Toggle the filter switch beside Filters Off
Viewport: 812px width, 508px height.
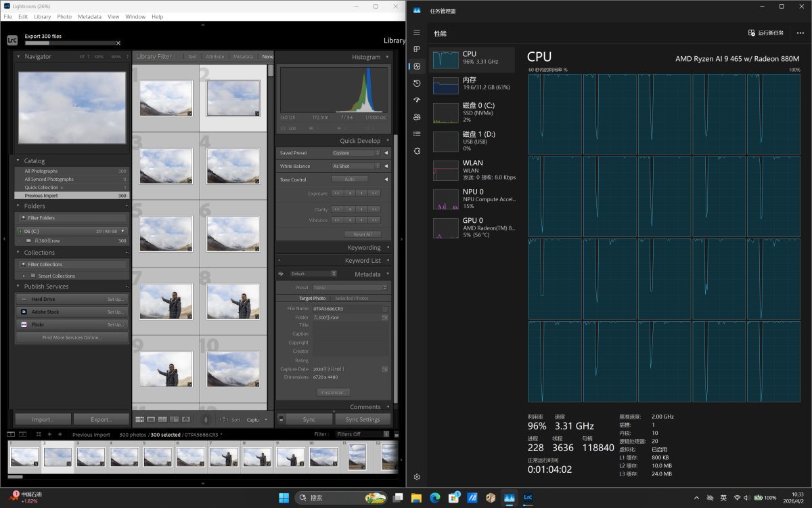tap(395, 434)
